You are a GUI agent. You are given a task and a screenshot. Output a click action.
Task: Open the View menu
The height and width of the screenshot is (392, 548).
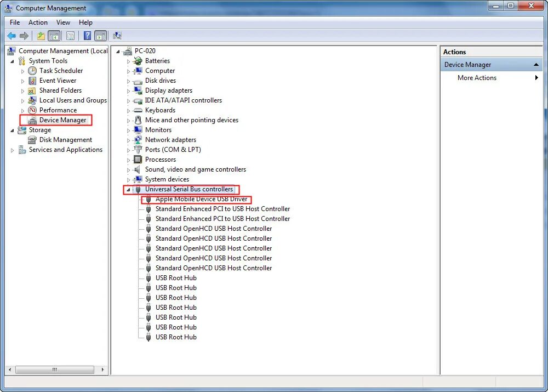63,22
